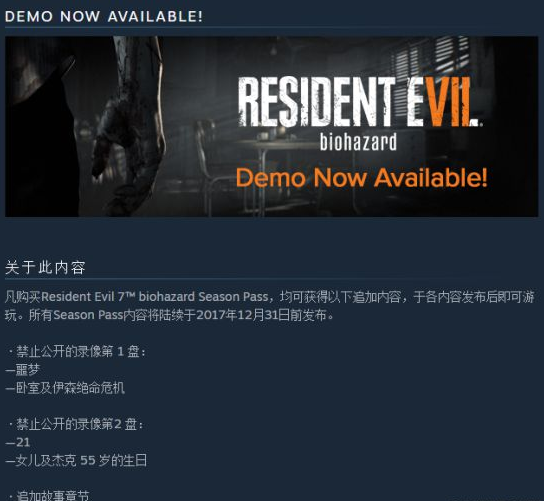The width and height of the screenshot is (544, 501).
Task: Click the orange "Demo Now Available!" banner text
Action: coord(362,178)
